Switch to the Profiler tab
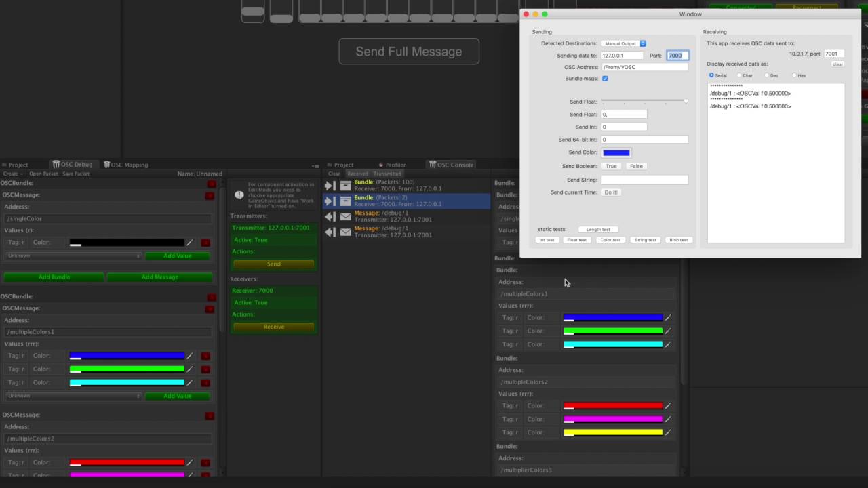 pos(393,165)
